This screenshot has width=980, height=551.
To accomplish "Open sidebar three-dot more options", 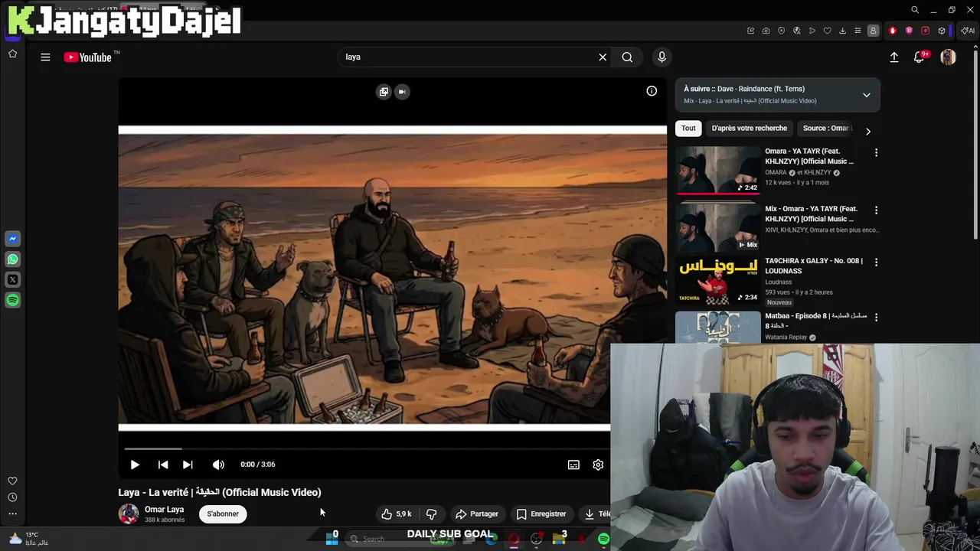I will pos(12,514).
